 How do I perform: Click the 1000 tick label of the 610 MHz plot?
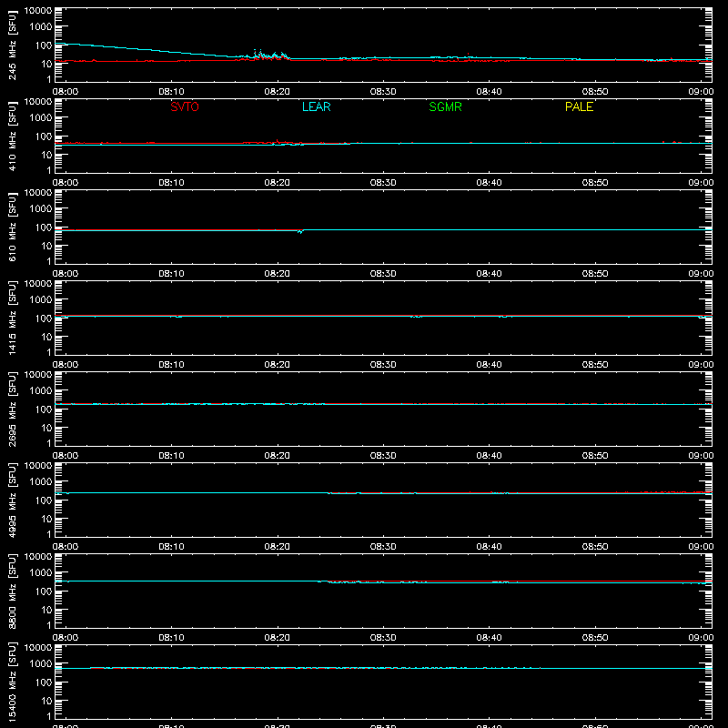(x=41, y=208)
